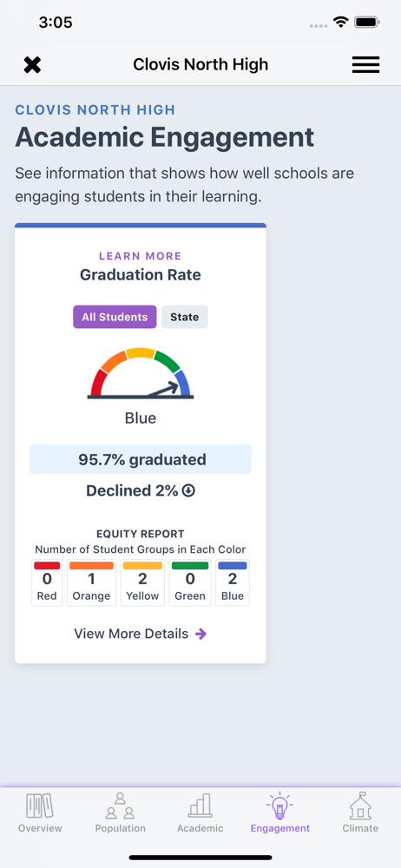Toggle to State comparison view

coord(184,317)
